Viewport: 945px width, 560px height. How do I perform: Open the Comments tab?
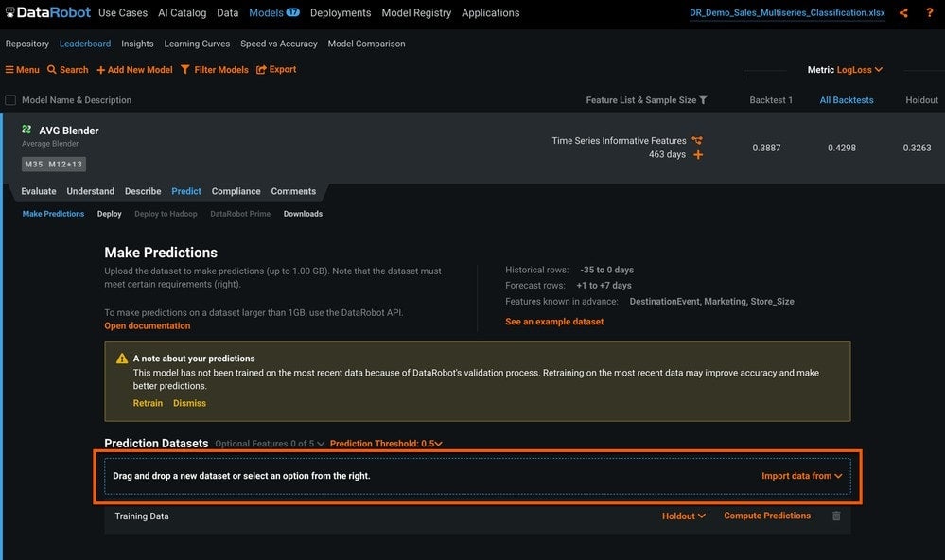coord(293,191)
